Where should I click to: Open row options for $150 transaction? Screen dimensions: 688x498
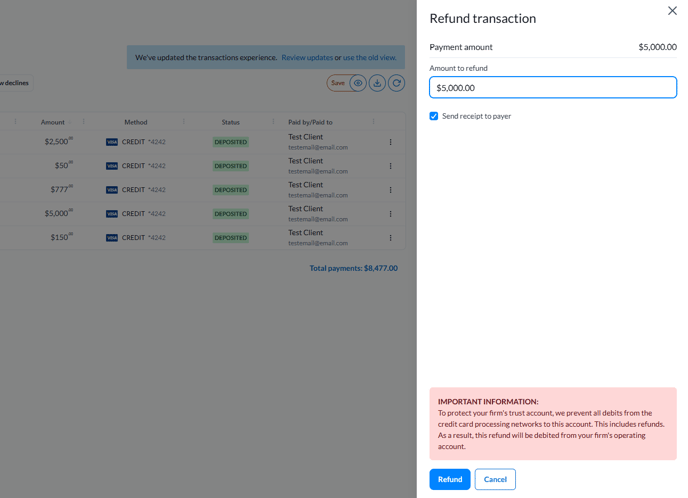(390, 238)
